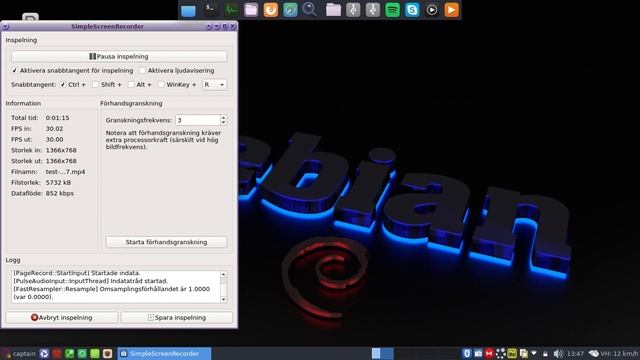Click the log scrollbar down arrow
This screenshot has width=640, height=360.
pos(223,300)
